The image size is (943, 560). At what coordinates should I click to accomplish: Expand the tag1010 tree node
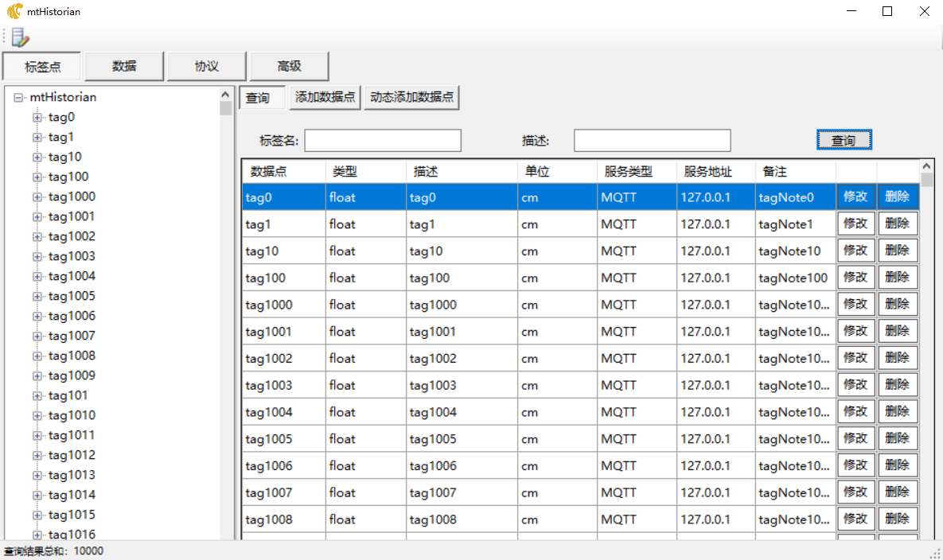(37, 416)
